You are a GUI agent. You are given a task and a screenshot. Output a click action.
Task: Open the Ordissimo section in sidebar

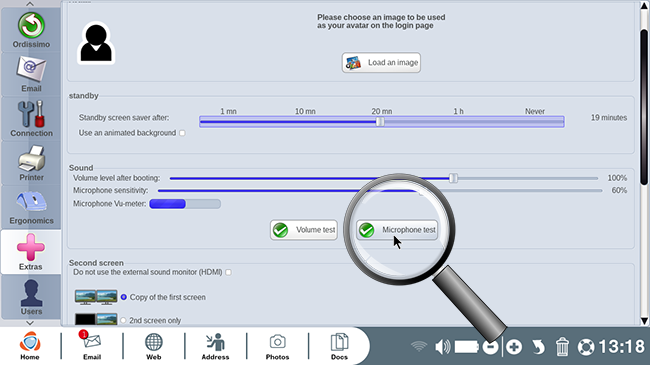click(x=31, y=30)
